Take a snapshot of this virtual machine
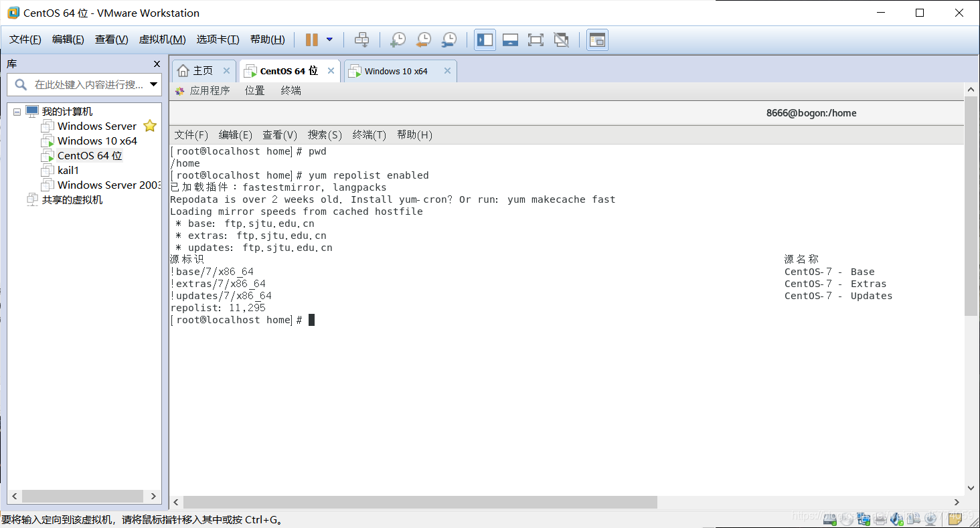980x528 pixels. pos(398,40)
